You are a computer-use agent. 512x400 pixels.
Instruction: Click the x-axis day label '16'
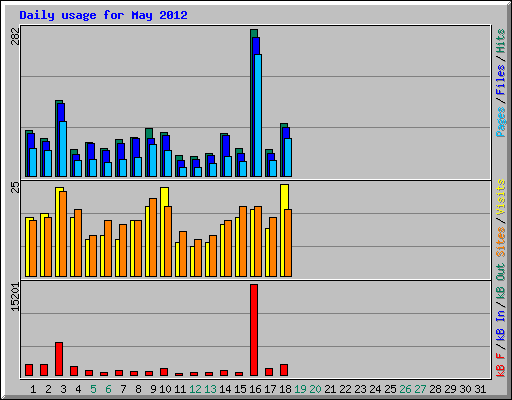point(255,389)
